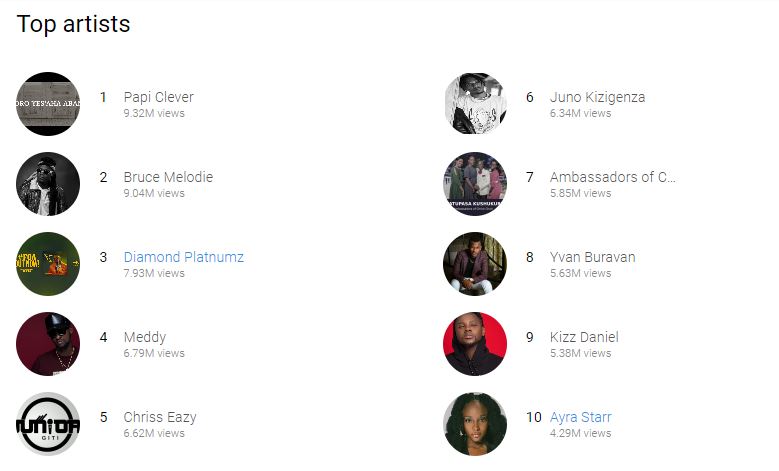Click Meddy's circular artist photo
779x471 pixels.
point(48,344)
